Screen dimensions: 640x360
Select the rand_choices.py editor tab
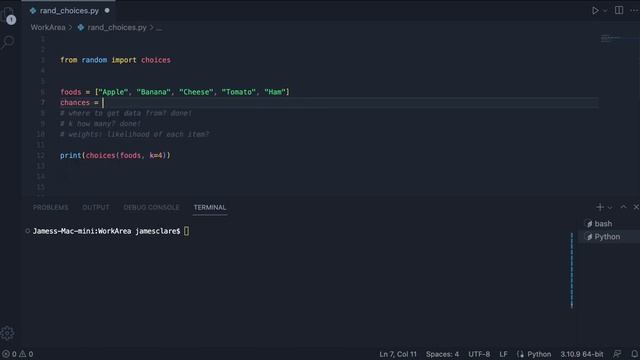(x=69, y=11)
